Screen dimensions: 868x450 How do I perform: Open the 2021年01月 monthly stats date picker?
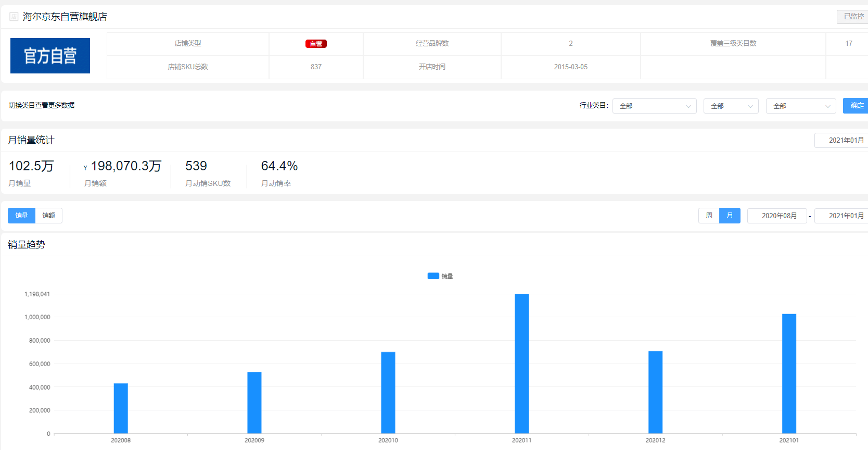click(841, 140)
